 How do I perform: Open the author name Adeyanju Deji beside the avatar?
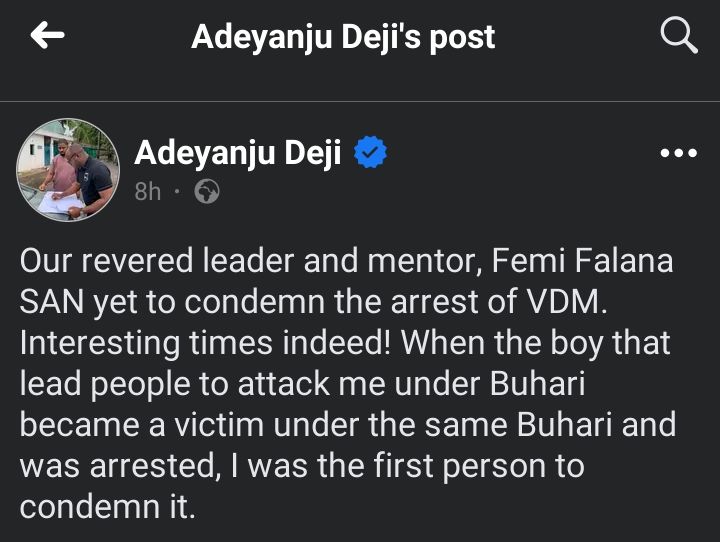click(238, 153)
